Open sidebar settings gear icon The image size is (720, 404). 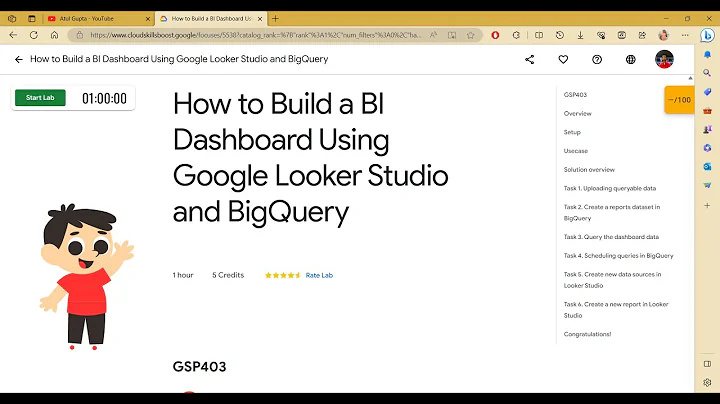[707, 382]
